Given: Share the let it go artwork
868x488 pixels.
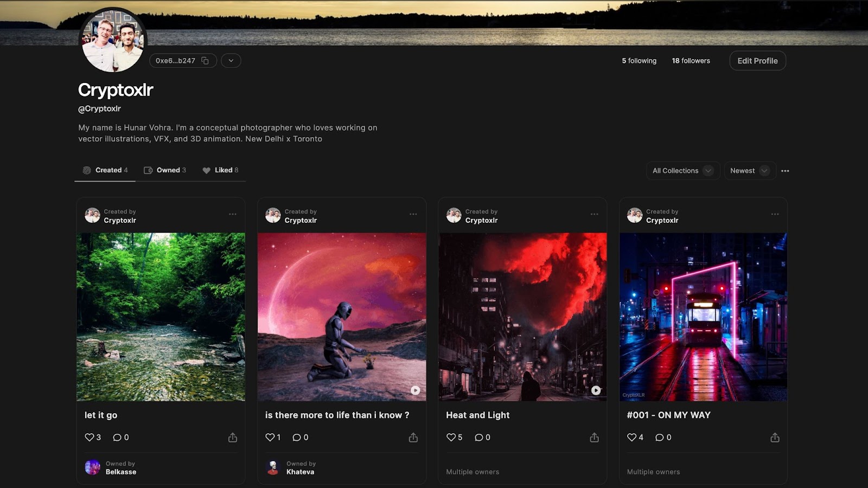Looking at the screenshot, I should (233, 437).
